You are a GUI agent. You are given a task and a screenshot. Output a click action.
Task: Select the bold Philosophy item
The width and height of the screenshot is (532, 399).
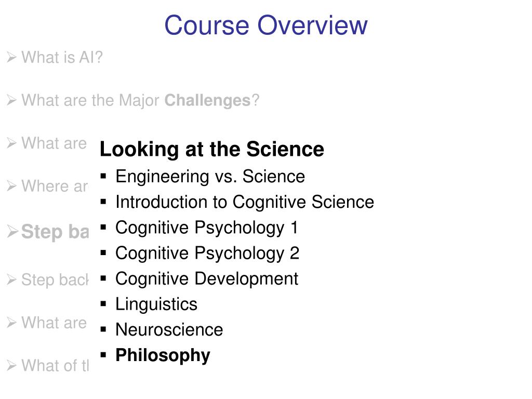[163, 355]
